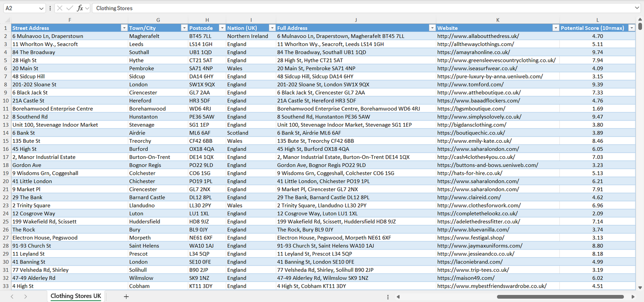Open the Potential Score column filter
The height and width of the screenshot is (302, 644).
click(x=632, y=28)
